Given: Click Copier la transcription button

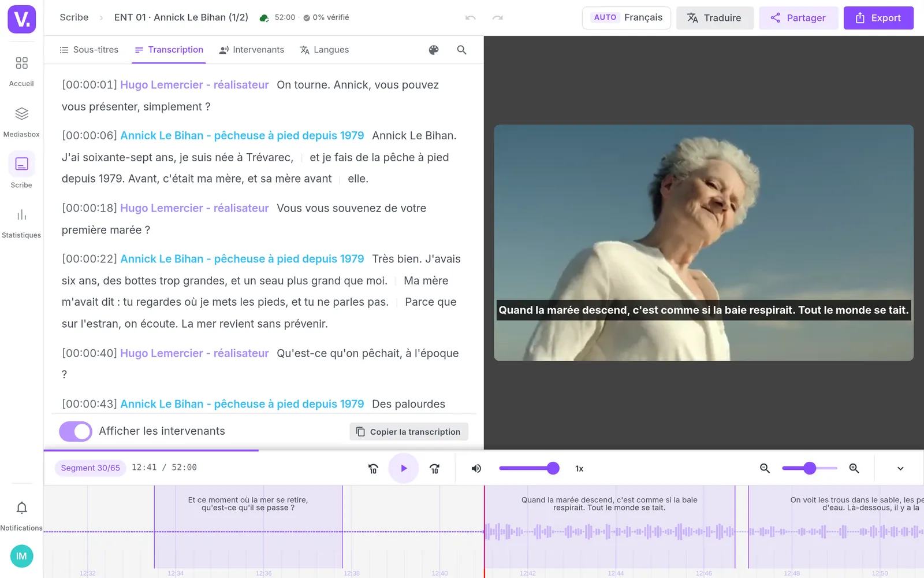Looking at the screenshot, I should pos(409,432).
